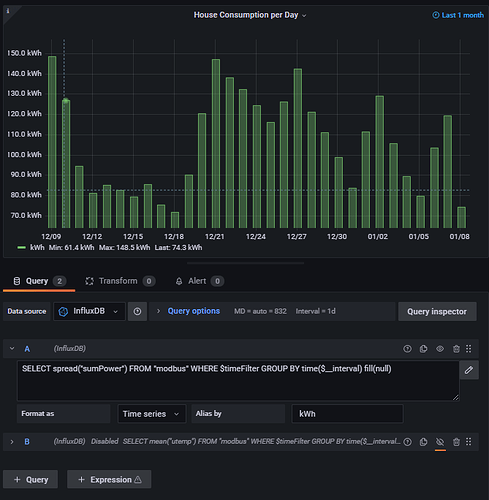
Task: Expand the Query options section
Action: 194,311
